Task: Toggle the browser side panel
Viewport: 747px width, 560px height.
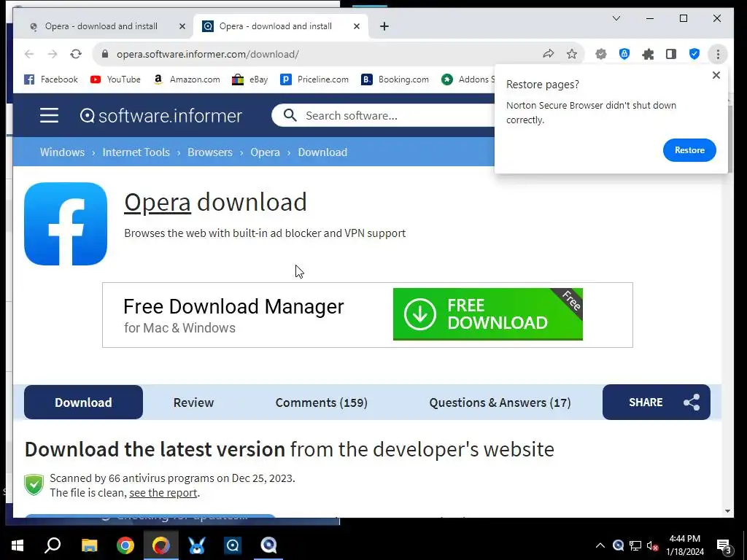Action: 671,54
